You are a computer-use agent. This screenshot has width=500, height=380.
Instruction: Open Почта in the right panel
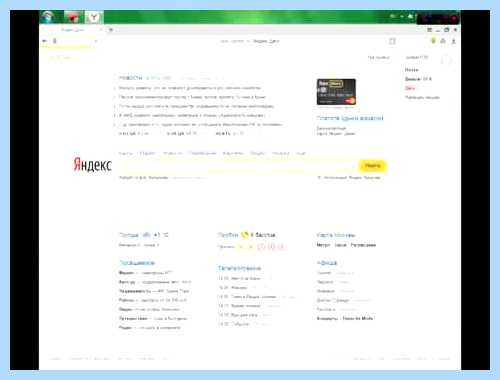point(411,70)
